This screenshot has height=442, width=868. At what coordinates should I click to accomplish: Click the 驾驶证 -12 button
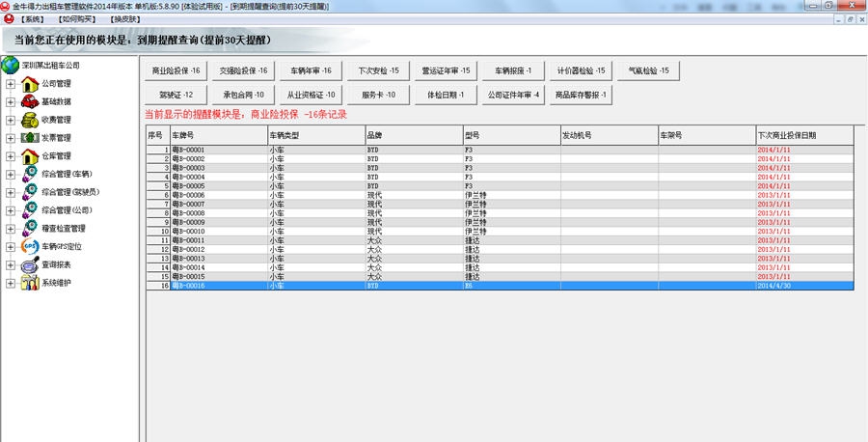click(x=176, y=95)
